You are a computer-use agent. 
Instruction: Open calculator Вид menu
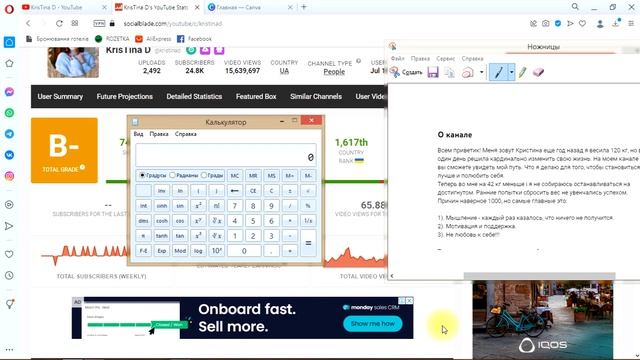(138, 134)
